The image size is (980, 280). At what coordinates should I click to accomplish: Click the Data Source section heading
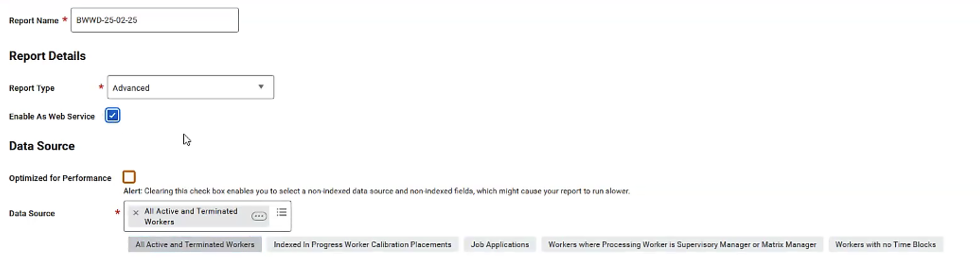(42, 146)
